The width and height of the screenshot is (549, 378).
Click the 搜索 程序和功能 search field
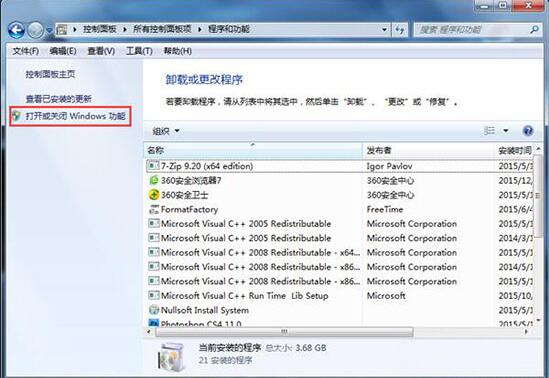(473, 30)
